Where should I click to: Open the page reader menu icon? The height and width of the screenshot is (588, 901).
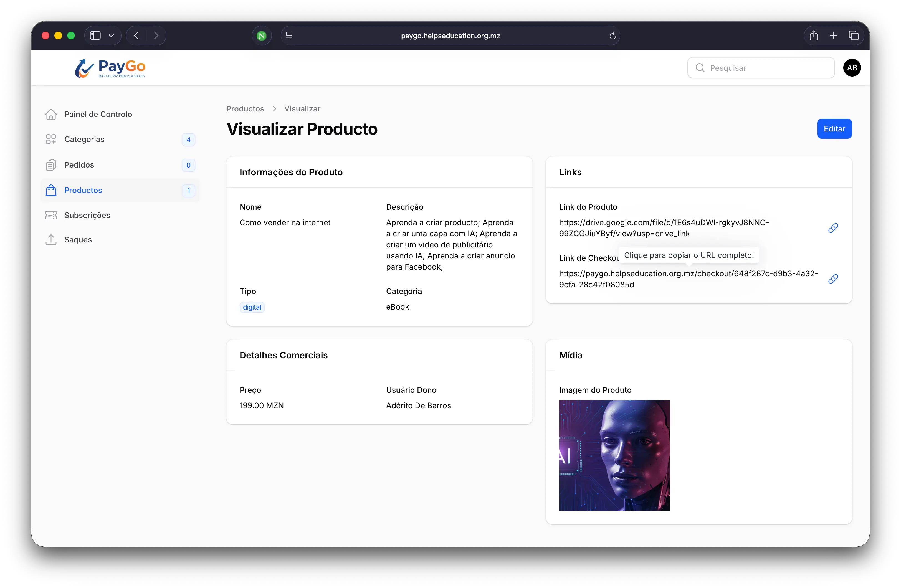tap(289, 36)
